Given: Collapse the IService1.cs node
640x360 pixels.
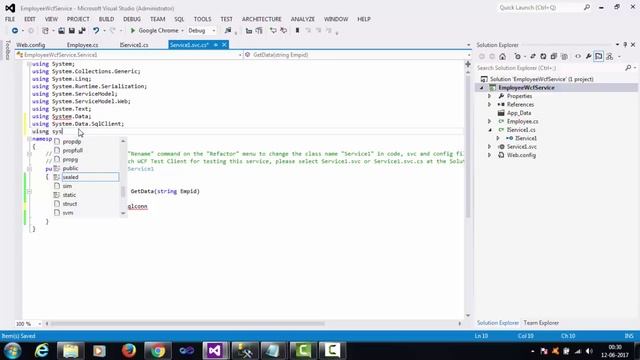Looking at the screenshot, I should point(490,130).
